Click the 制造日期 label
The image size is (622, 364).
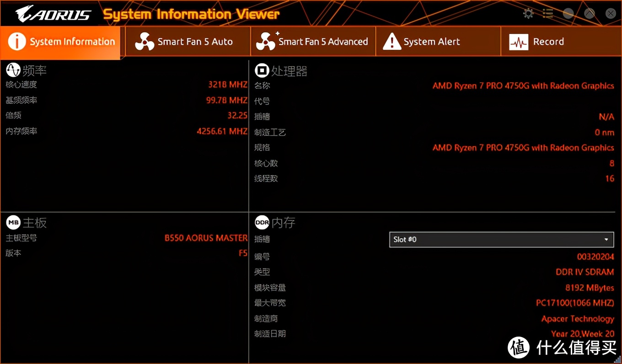(x=270, y=334)
